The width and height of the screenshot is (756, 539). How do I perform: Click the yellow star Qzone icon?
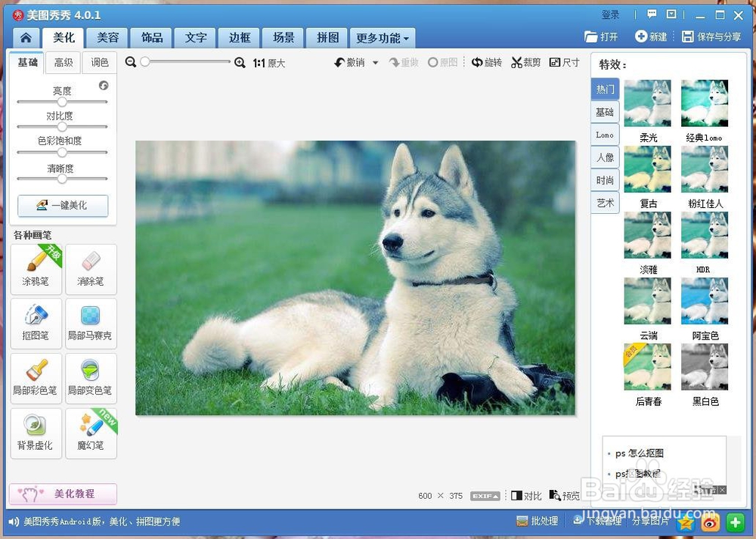[686, 522]
